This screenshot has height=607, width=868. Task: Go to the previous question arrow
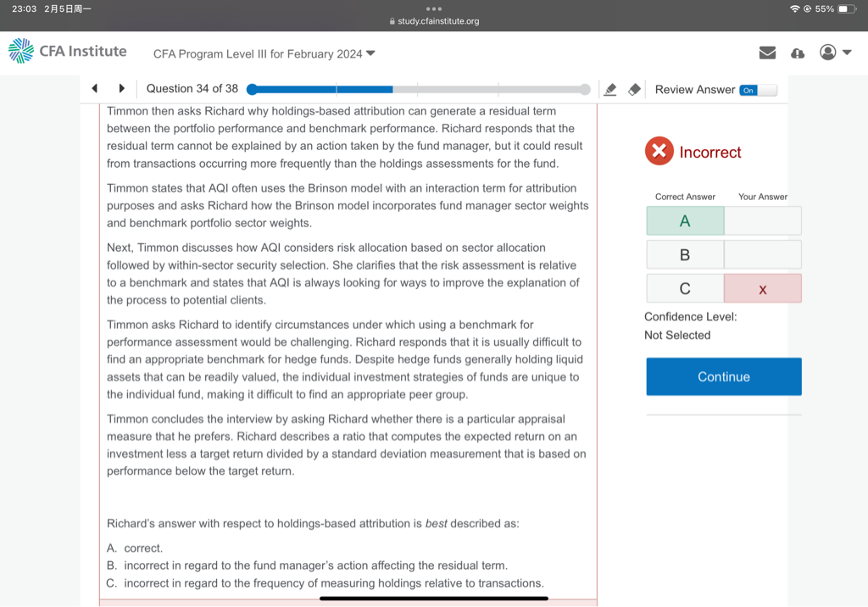pyautogui.click(x=95, y=88)
